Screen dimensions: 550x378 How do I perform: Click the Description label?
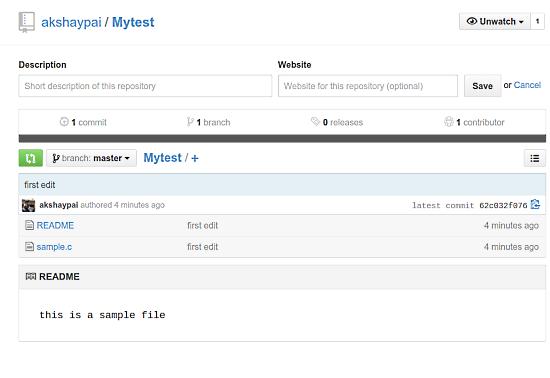pyautogui.click(x=42, y=65)
